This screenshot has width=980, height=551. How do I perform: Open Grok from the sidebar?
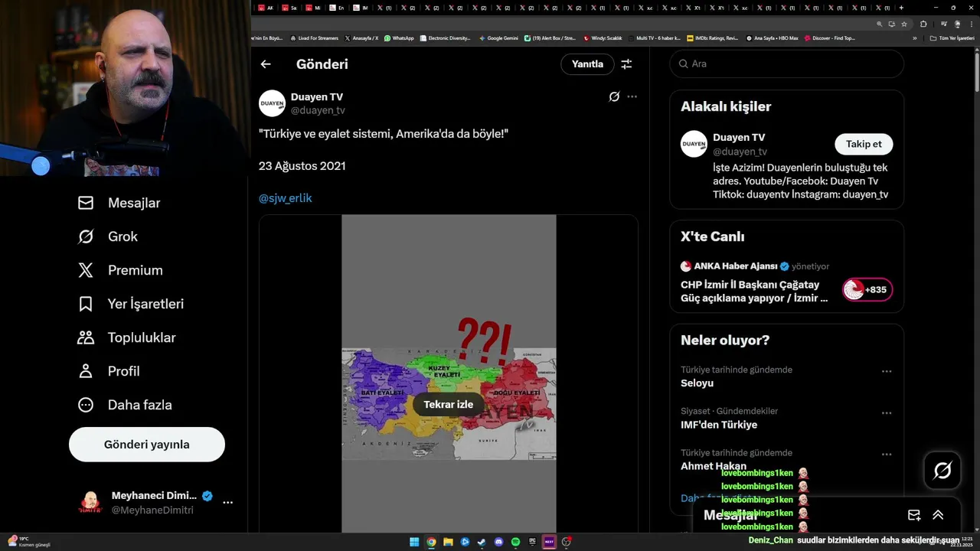click(108, 236)
